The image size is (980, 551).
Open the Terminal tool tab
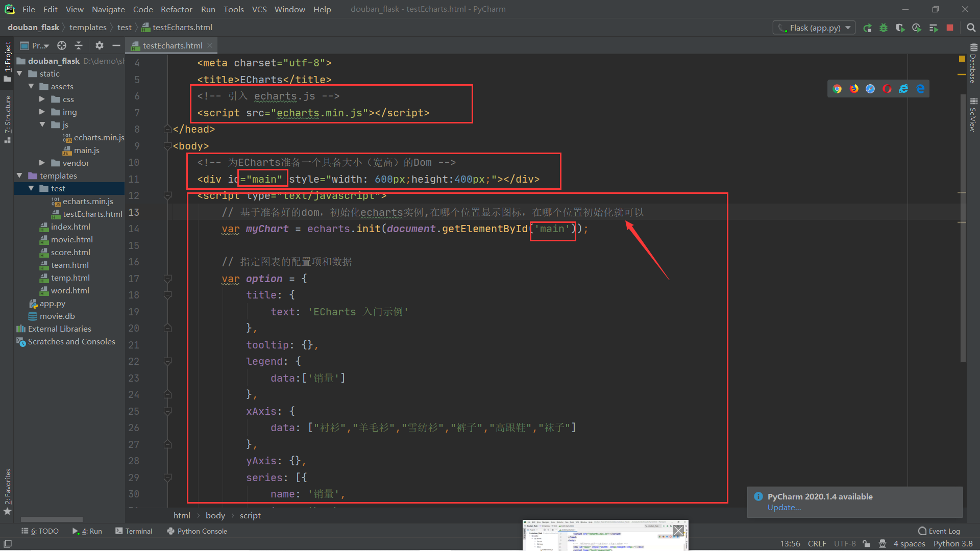134,531
